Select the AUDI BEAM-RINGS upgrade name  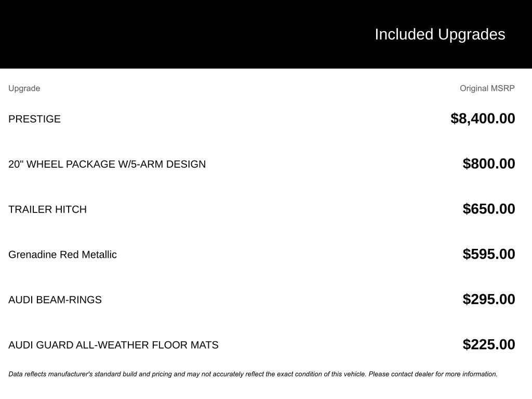[55, 300]
